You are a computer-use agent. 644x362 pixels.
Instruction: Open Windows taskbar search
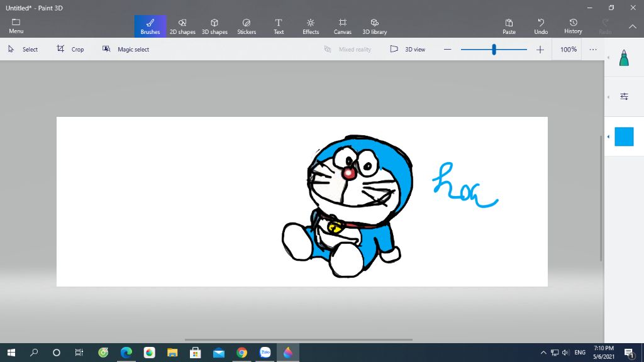click(x=34, y=353)
